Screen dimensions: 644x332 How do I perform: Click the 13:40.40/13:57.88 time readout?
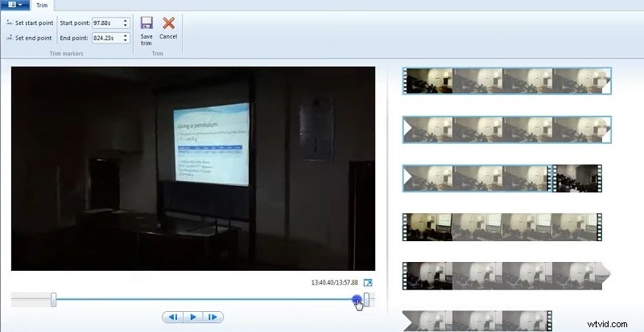[334, 283]
